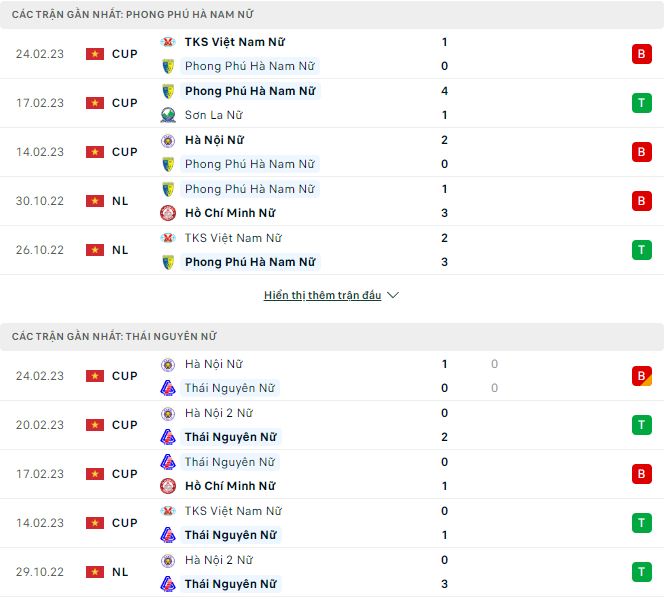Click Hà Nội 2 Nữ logo in 20.02.23 match
Image resolution: width=669 pixels, height=600 pixels.
pos(168,413)
